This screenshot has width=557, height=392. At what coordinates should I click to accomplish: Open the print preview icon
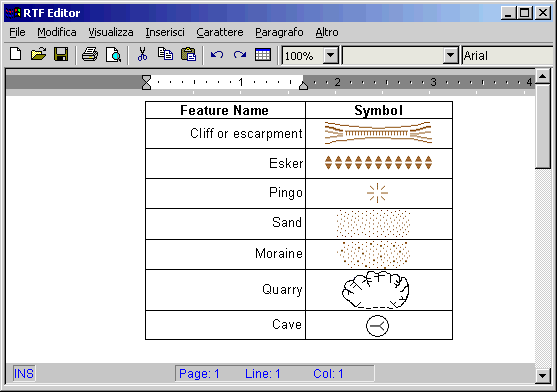coord(113,55)
